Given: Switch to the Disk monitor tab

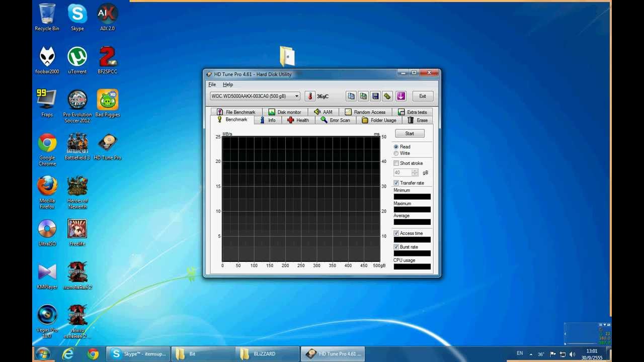Looking at the screenshot, I should 285,112.
